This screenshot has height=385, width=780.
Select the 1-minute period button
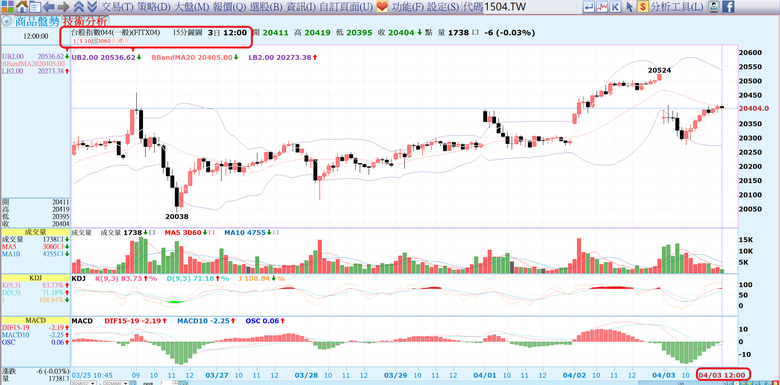pos(75,41)
